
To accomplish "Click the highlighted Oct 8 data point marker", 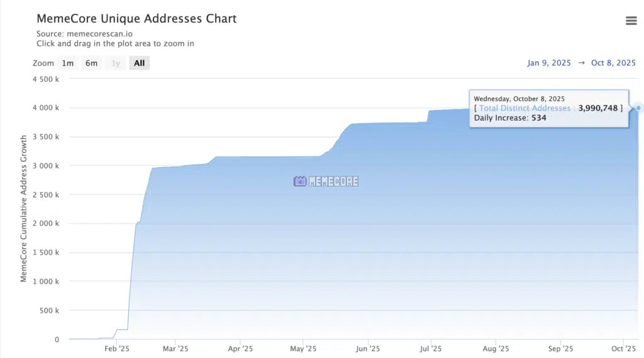I will coord(638,108).
